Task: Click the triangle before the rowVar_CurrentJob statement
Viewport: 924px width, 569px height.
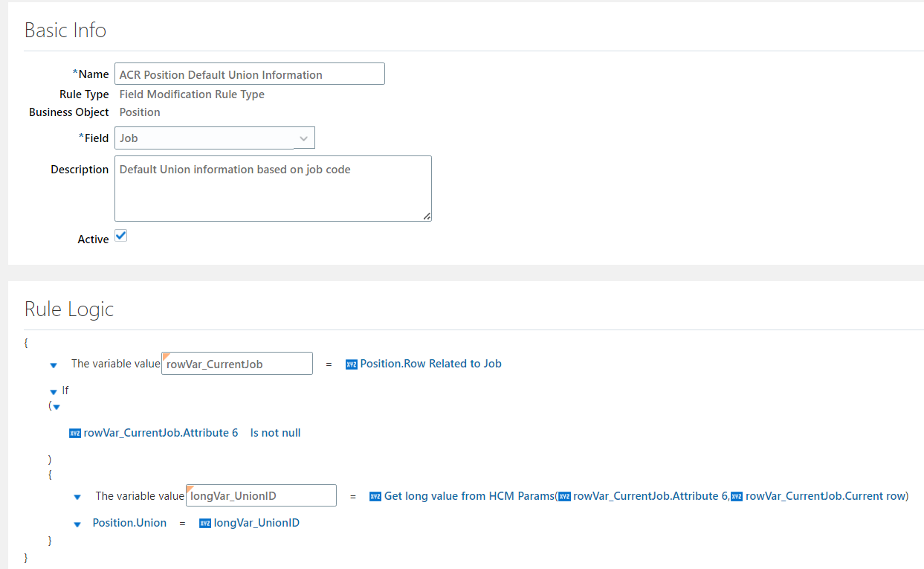Action: (53, 364)
